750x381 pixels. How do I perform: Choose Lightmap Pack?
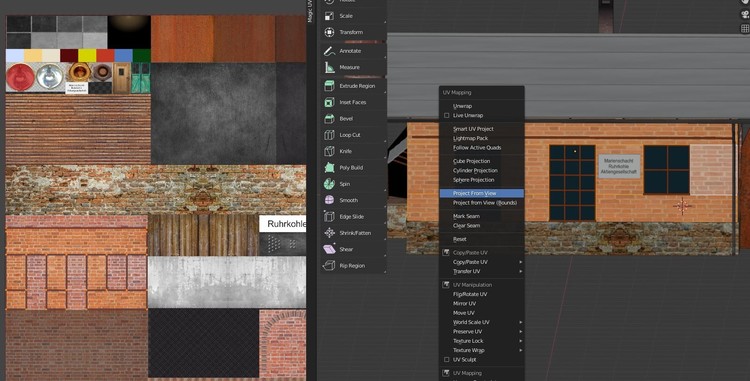(482, 138)
